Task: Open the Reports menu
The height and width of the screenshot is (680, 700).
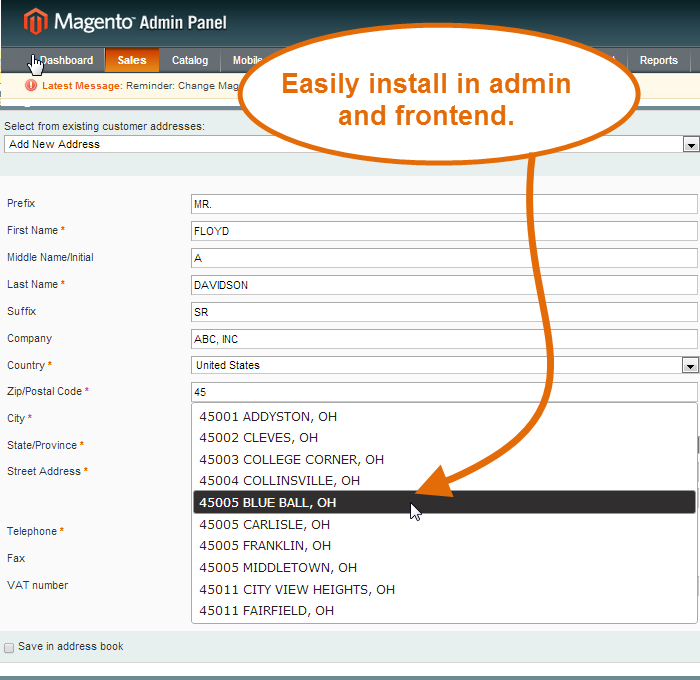Action: point(658,60)
